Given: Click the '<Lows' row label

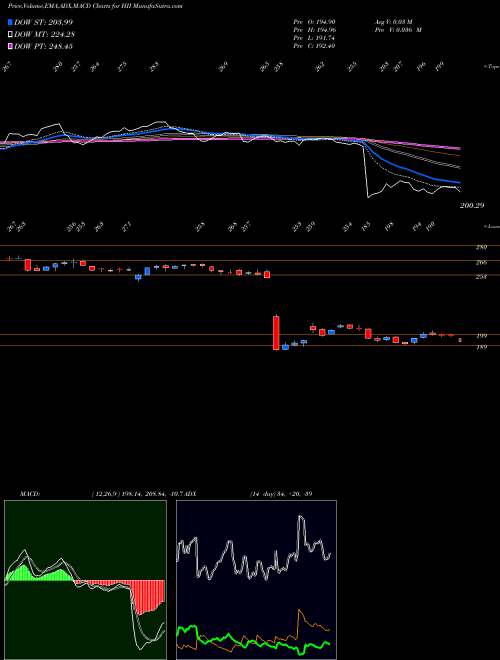Looking at the screenshot, I should [x=491, y=226].
